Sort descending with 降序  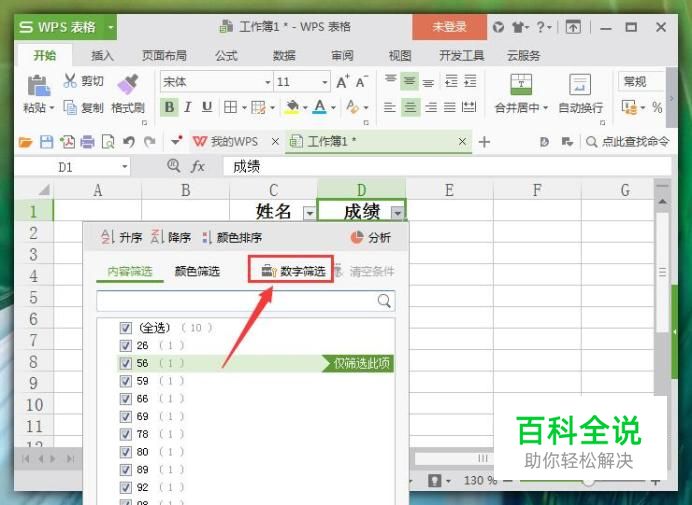(x=171, y=237)
